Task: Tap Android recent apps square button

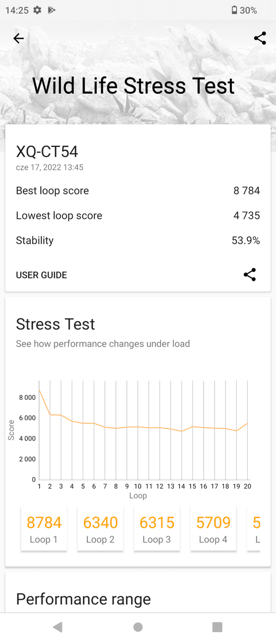Action: [x=217, y=627]
